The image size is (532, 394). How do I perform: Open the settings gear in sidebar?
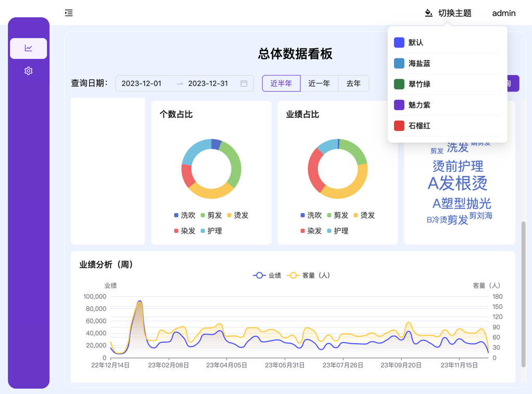coord(29,71)
